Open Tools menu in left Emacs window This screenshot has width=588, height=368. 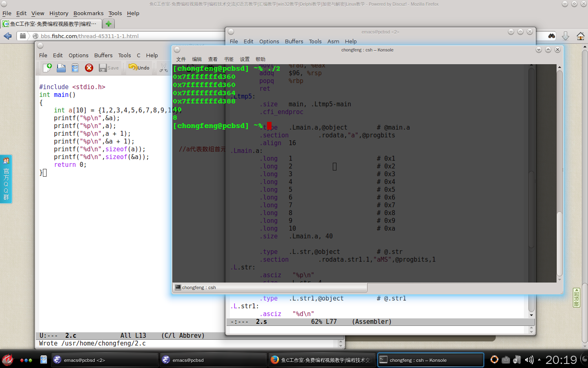click(x=125, y=55)
